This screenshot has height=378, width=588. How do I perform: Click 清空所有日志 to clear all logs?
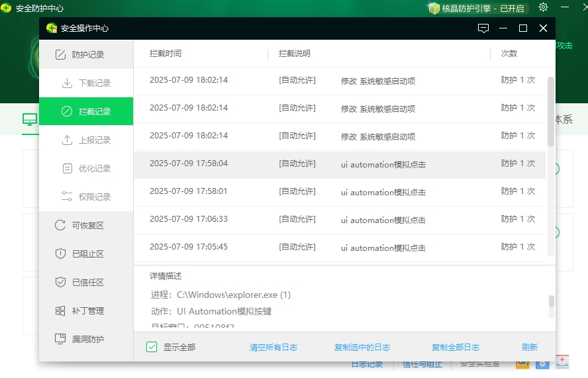(x=273, y=348)
